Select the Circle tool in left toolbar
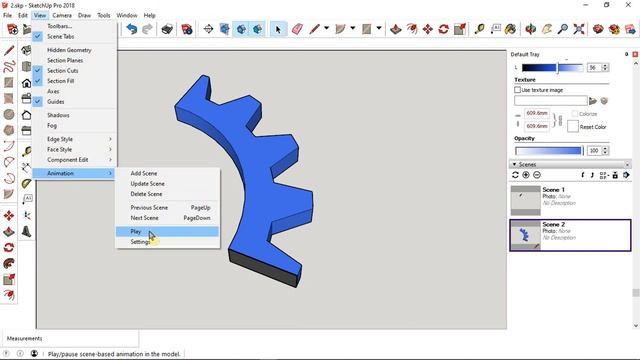 click(9, 115)
